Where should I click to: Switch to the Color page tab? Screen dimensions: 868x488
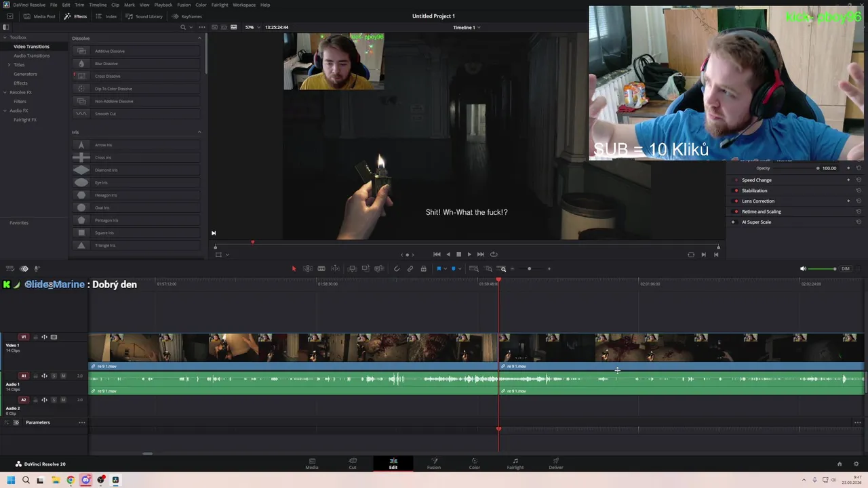pos(475,464)
